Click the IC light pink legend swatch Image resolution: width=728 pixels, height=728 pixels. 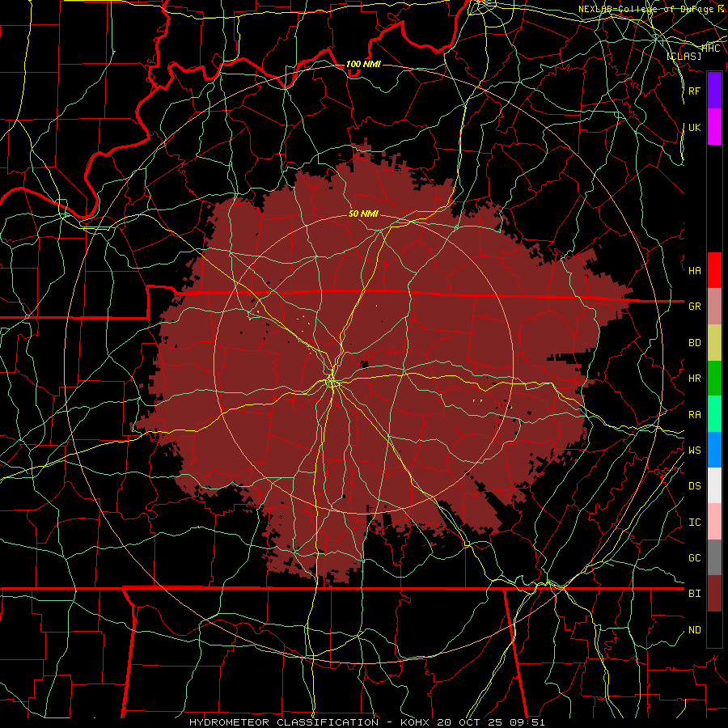click(x=714, y=522)
